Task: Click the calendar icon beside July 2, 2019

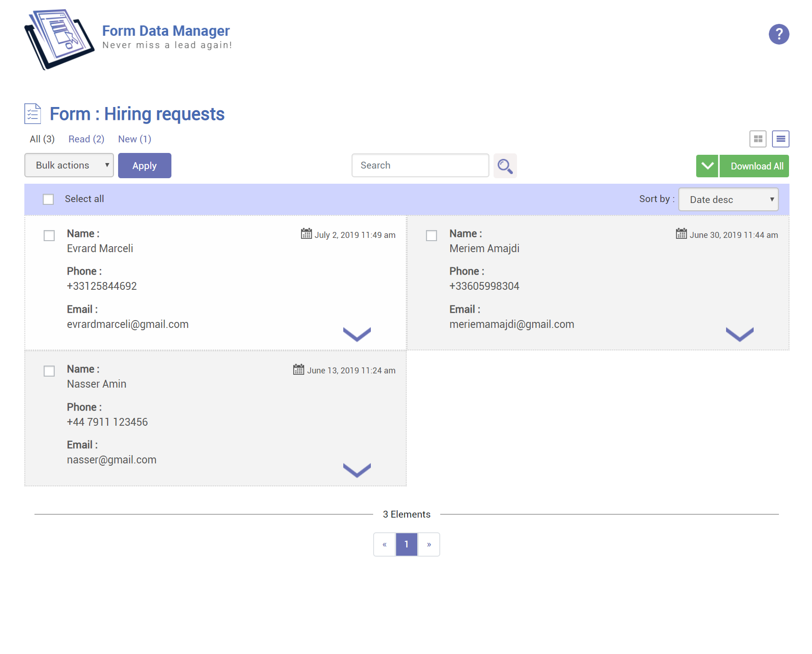Action: click(x=306, y=234)
